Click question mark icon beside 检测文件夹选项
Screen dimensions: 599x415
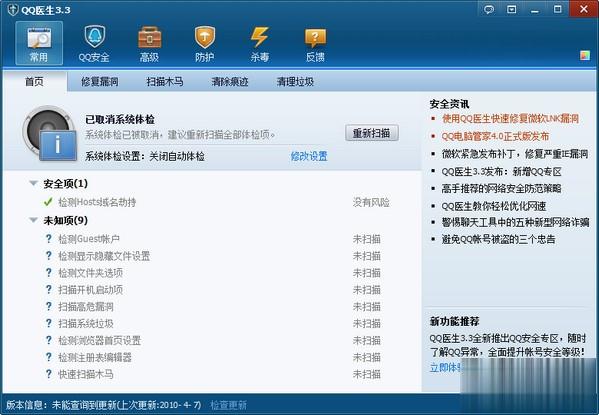click(x=49, y=272)
